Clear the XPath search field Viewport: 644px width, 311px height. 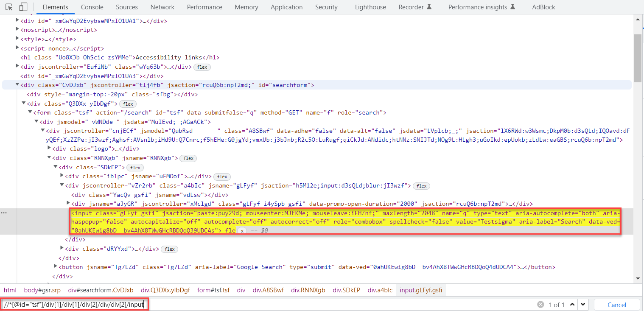click(540, 305)
